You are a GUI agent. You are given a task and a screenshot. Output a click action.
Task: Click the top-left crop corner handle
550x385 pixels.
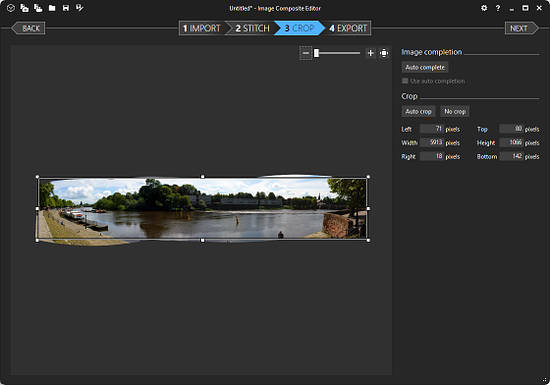pyautogui.click(x=38, y=177)
